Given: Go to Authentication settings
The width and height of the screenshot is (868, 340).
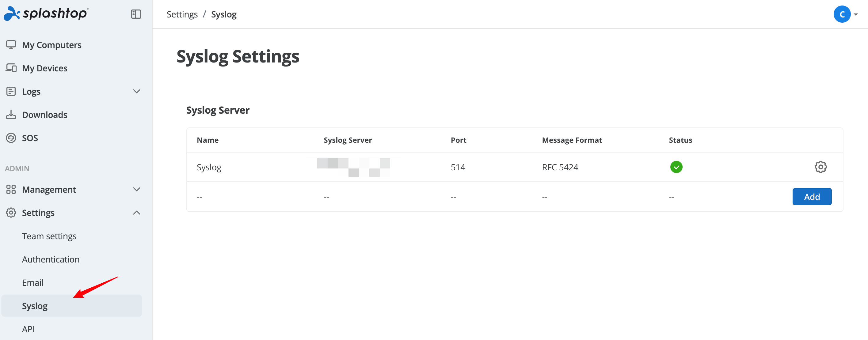Looking at the screenshot, I should (51, 259).
